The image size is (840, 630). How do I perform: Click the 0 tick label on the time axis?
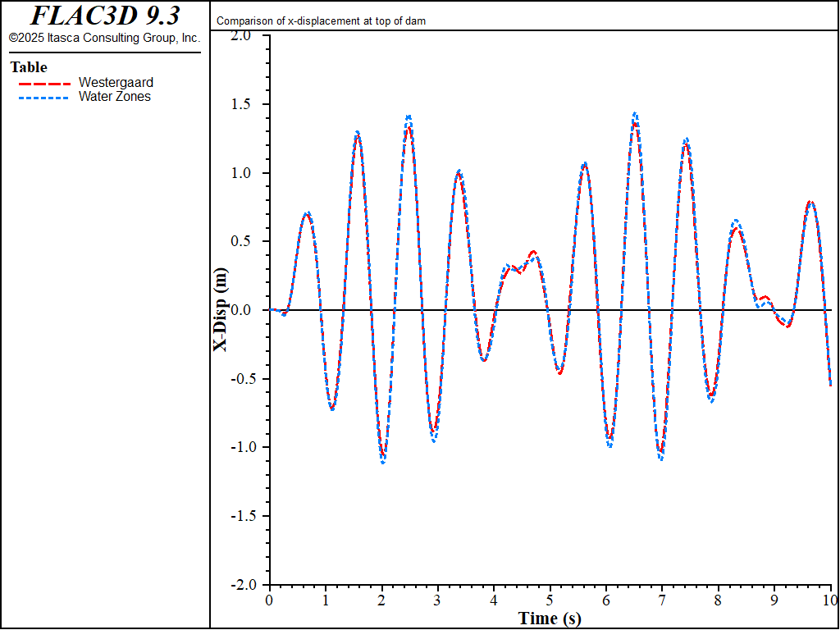coord(269,600)
